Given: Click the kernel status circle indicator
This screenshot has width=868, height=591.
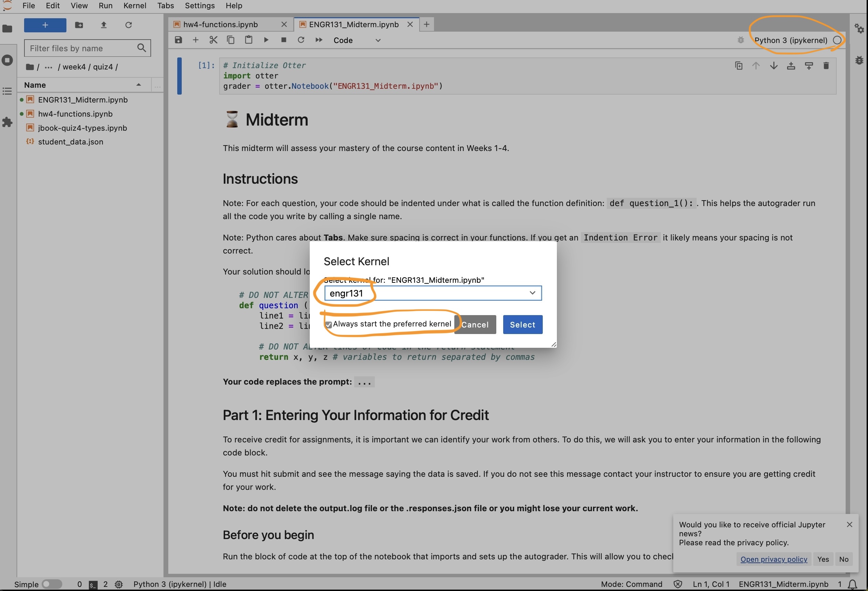Looking at the screenshot, I should coord(837,40).
